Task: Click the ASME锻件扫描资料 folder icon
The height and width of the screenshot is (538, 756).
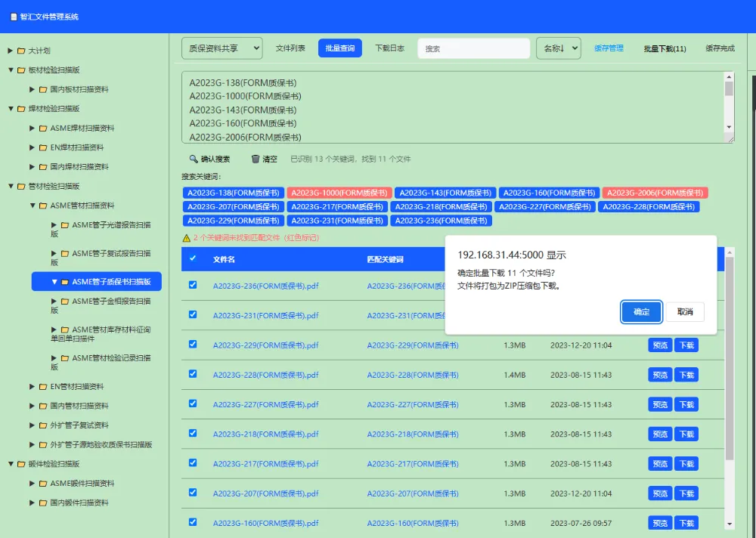Action: pyautogui.click(x=43, y=484)
